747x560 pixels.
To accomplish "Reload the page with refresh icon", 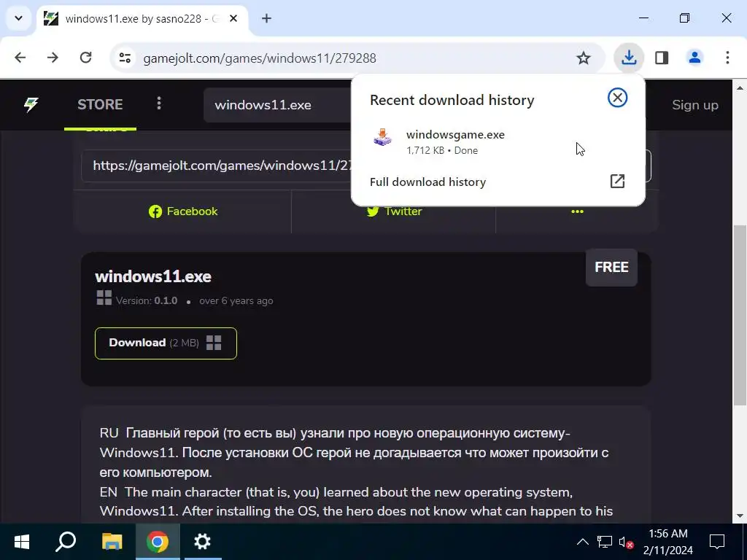I will (x=86, y=58).
